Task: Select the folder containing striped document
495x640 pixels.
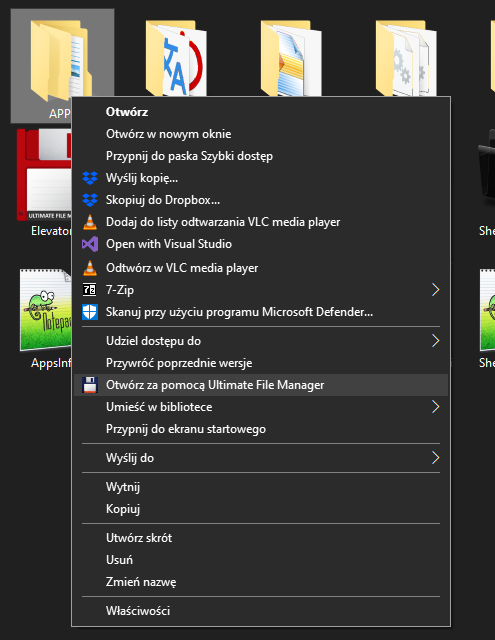Action: [x=291, y=58]
